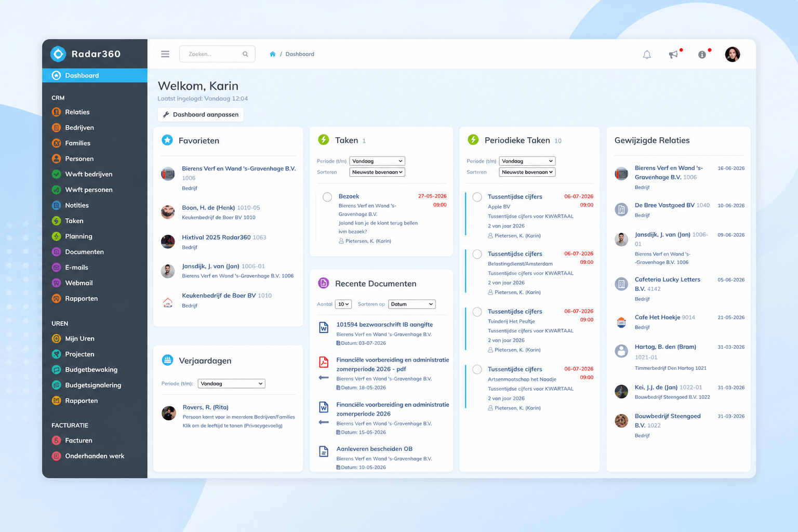Open UREN Rapporten menu item
Screen dimensions: 798x532
(x=82, y=401)
